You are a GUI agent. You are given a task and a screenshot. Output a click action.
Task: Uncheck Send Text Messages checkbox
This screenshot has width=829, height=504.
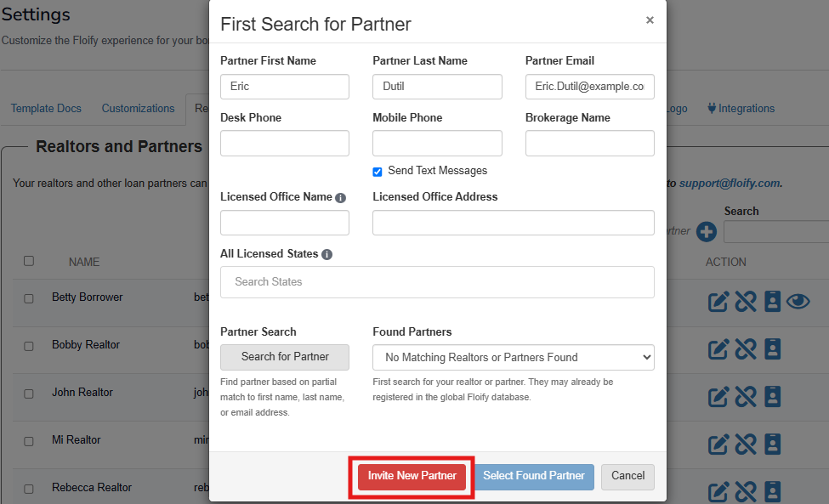pos(378,172)
